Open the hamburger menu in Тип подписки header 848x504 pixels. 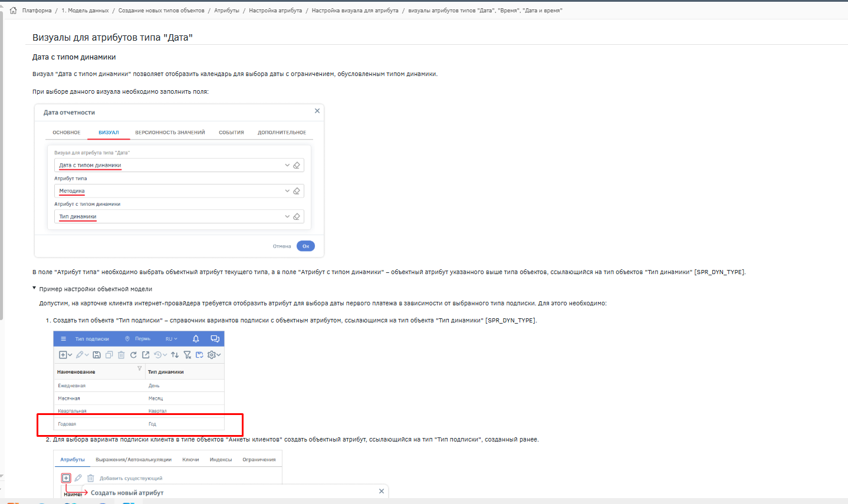click(x=64, y=339)
